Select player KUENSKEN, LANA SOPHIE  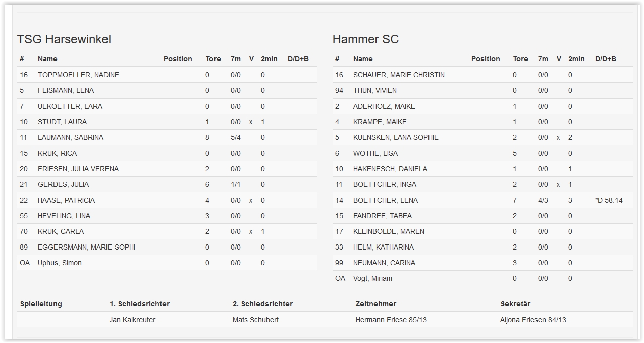click(396, 137)
